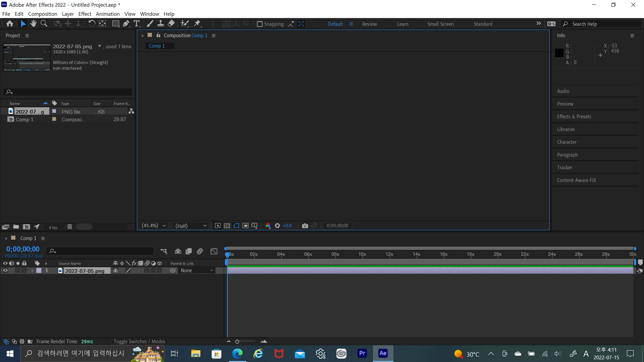Select the Puppet Pin tool
Screen dimensions: 644x362
click(198, 23)
